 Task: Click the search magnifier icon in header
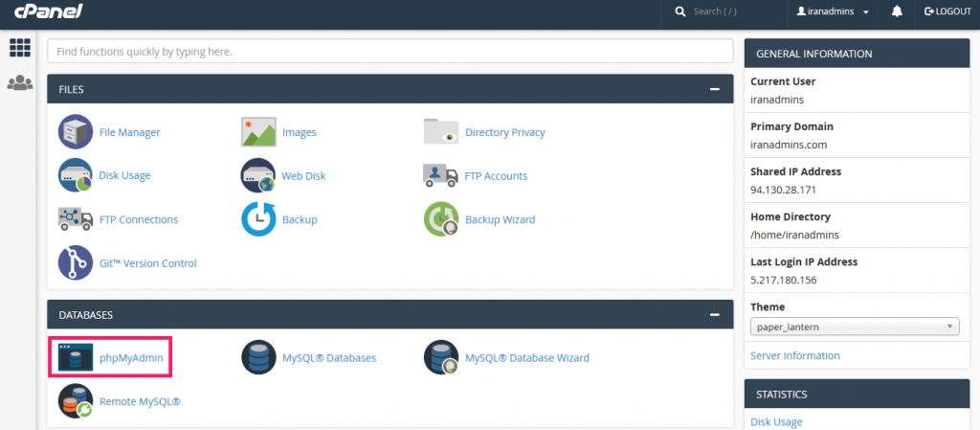(x=680, y=11)
